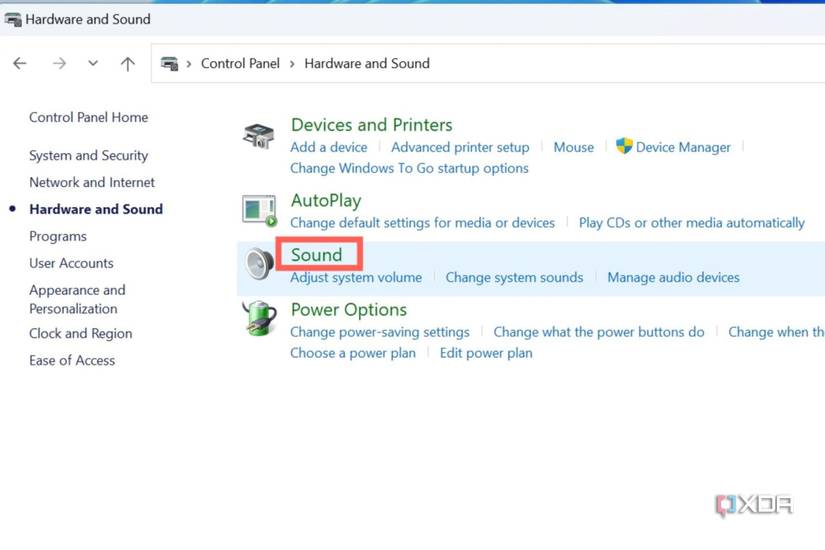Viewport: 825px width, 550px height.
Task: Go up one level with the up arrow
Action: pyautogui.click(x=127, y=64)
